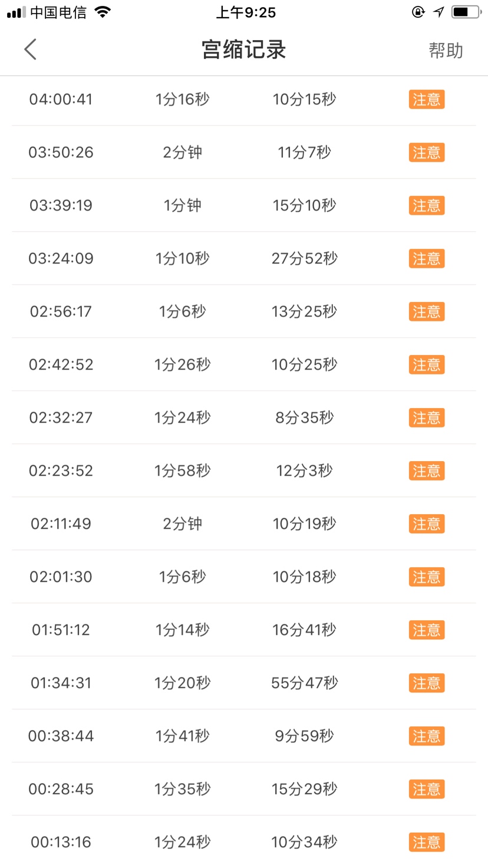Image resolution: width=488 pixels, height=868 pixels.
Task: Tap the 宫缩记录 page title
Action: tap(243, 50)
